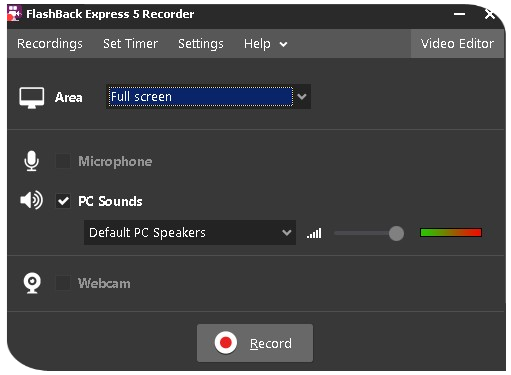
Task: Open the Default PC Speakers dropdown
Action: 190,233
